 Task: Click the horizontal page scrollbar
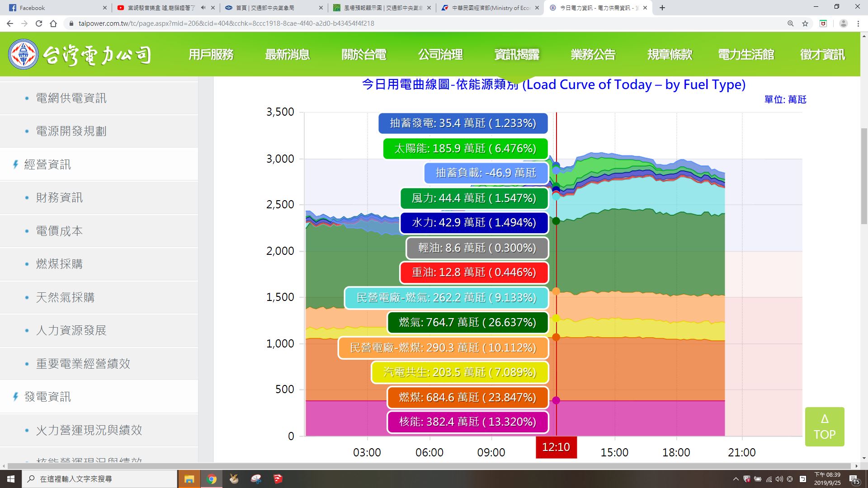pyautogui.click(x=429, y=466)
